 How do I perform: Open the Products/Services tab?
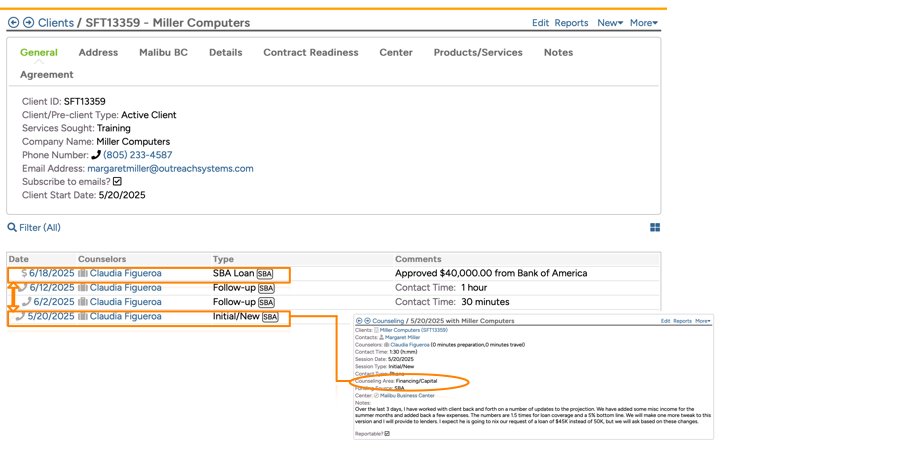pyautogui.click(x=477, y=52)
